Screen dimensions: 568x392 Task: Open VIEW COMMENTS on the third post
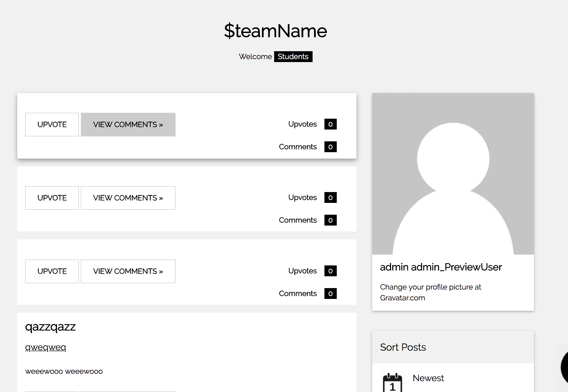[x=128, y=271]
